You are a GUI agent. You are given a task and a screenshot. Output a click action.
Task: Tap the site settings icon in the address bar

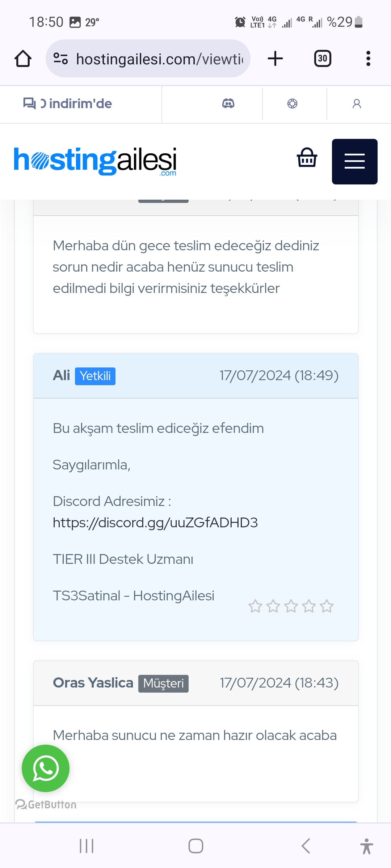60,59
